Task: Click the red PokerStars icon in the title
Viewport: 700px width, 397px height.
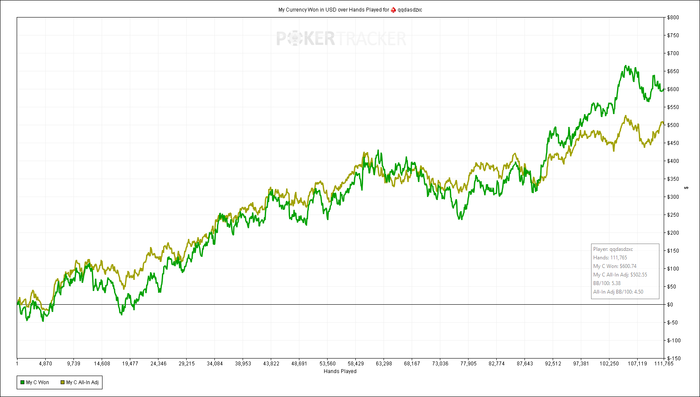Action: (x=393, y=9)
